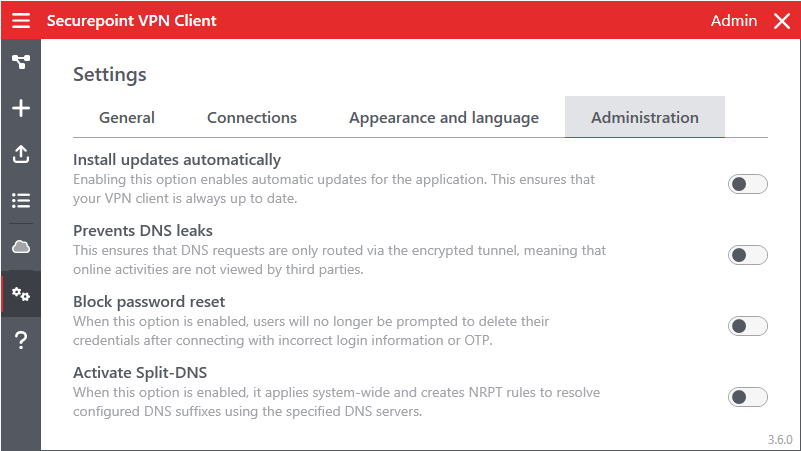Open the connections overview sidebar icon
Screen dimensions: 801x451
pos(21,62)
